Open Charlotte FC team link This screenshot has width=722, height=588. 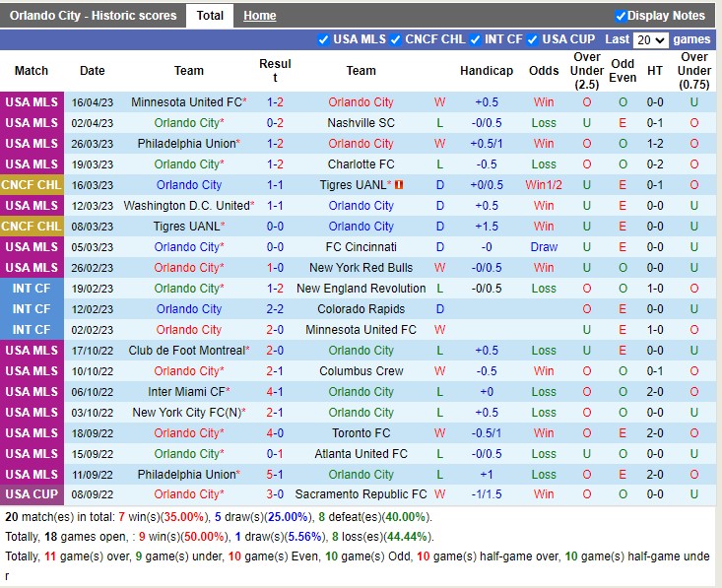361,164
